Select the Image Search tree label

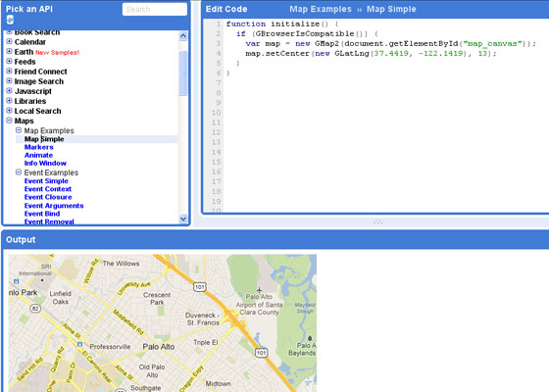(39, 81)
